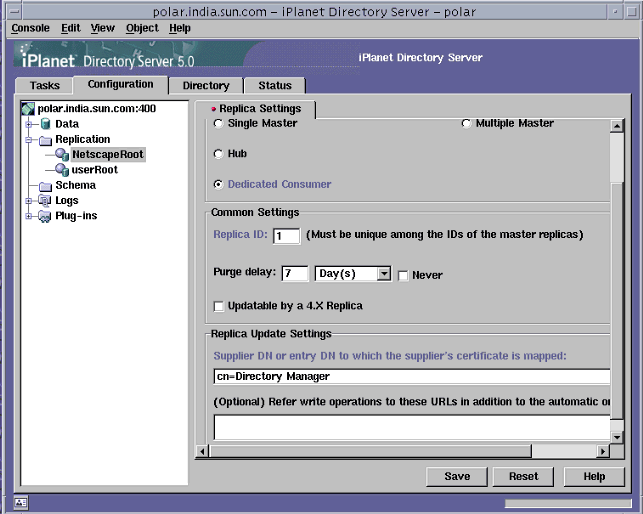Select the Replication tree item
Viewport: 643px width, 514px height.
point(82,139)
